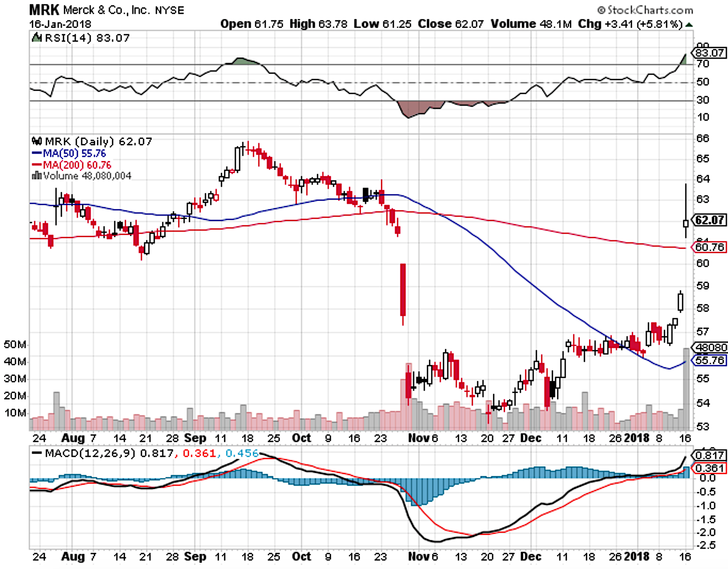This screenshot has height=569, width=728.
Task: Click the blue MA(50) line swatch in legend
Action: pos(37,154)
